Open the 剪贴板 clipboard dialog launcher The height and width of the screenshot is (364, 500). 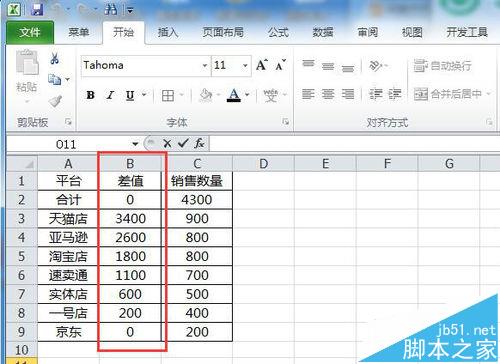[68, 122]
